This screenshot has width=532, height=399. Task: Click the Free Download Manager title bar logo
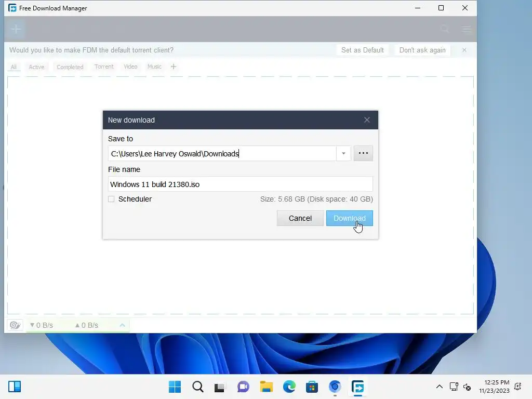[x=12, y=8]
